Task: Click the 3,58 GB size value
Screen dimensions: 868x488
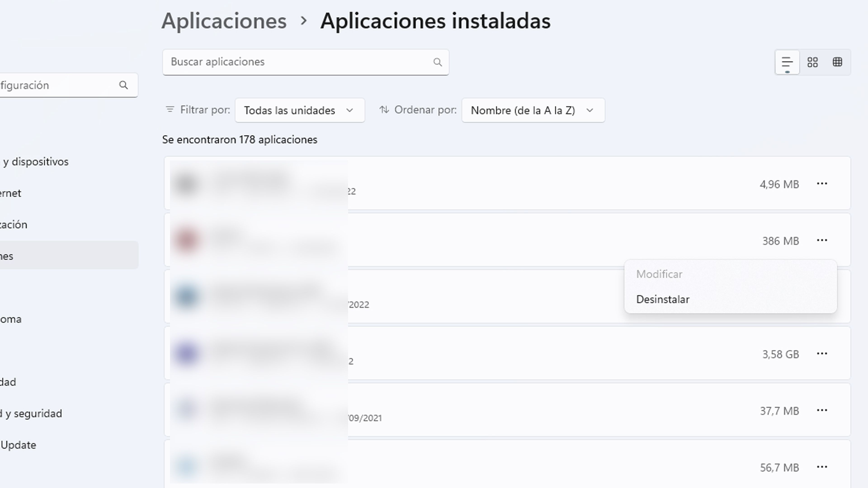Action: [780, 355]
